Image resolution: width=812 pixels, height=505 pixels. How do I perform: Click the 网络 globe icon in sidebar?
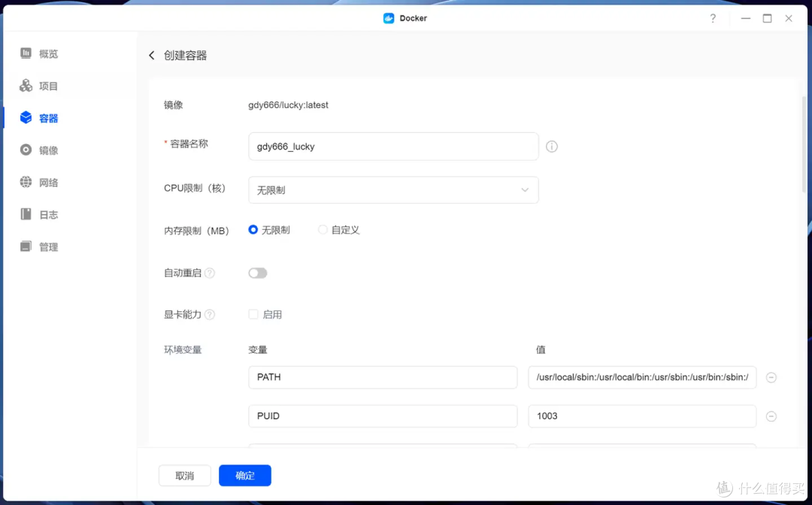26,182
